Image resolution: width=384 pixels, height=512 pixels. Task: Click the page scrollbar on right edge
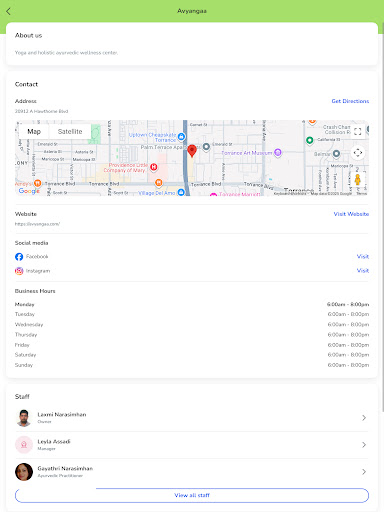click(382, 217)
